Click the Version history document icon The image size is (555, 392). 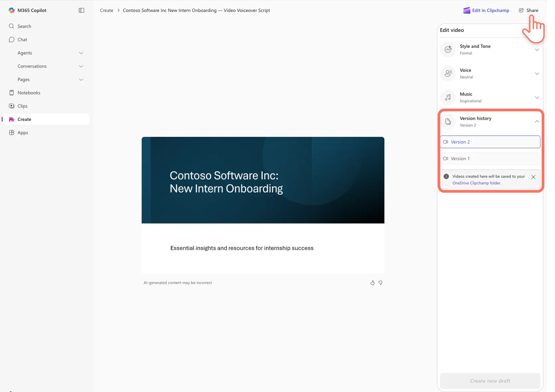pos(448,122)
